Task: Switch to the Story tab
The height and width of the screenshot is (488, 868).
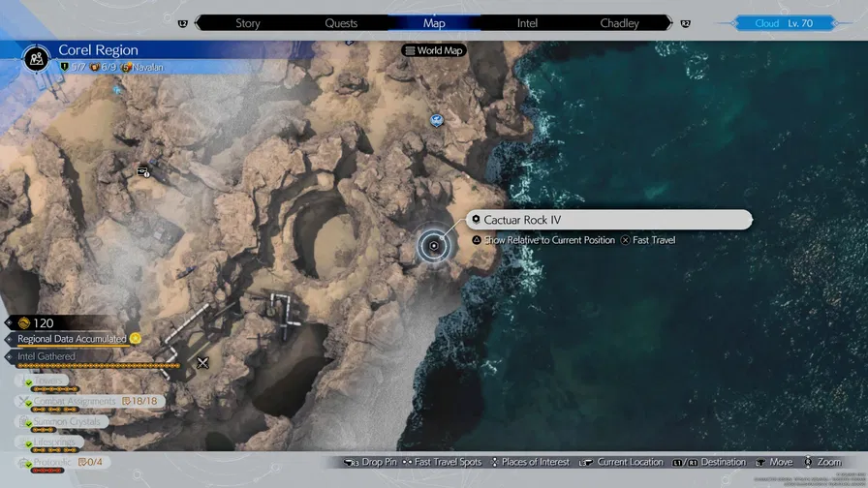Action: click(x=248, y=23)
